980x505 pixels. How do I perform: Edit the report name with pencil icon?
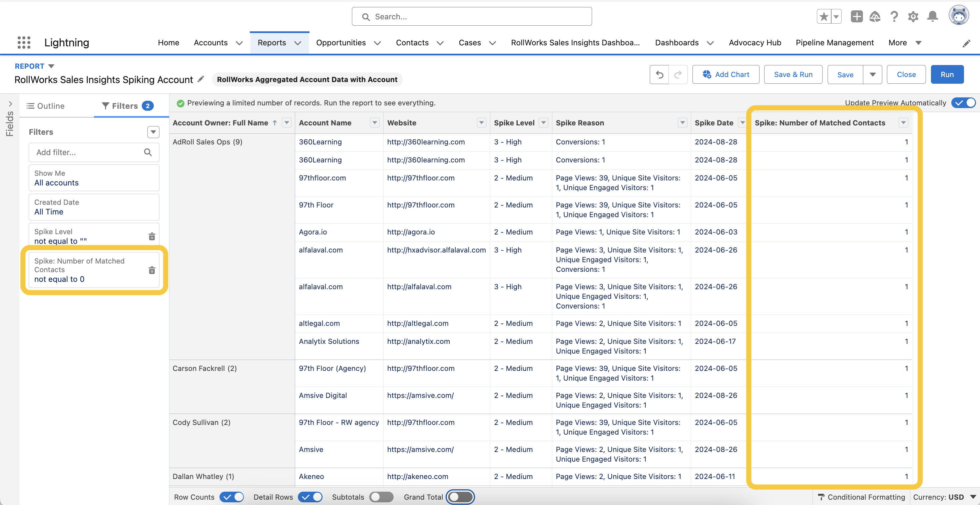point(201,79)
